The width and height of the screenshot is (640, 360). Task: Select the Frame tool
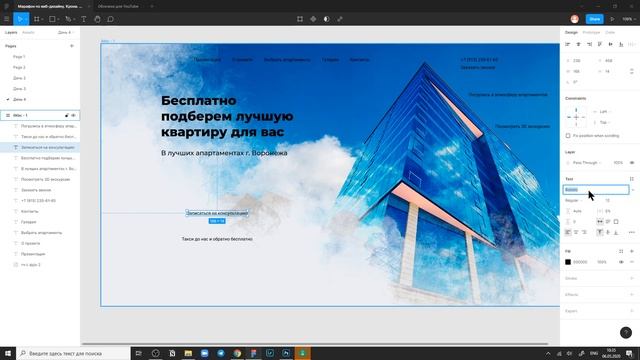pyautogui.click(x=37, y=19)
